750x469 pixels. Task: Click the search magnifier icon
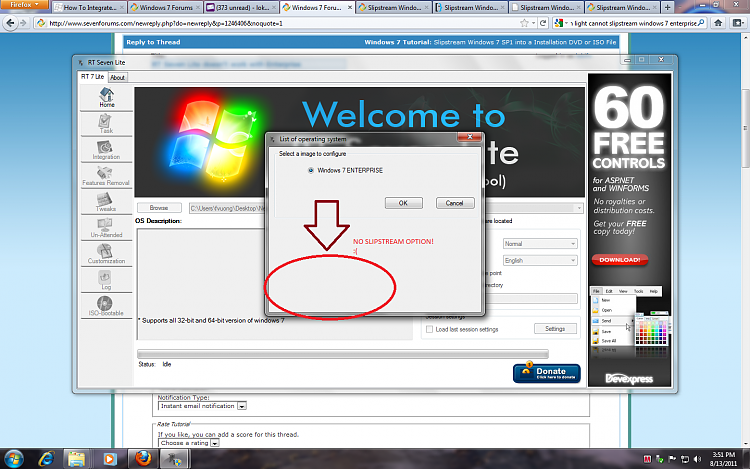(701, 23)
